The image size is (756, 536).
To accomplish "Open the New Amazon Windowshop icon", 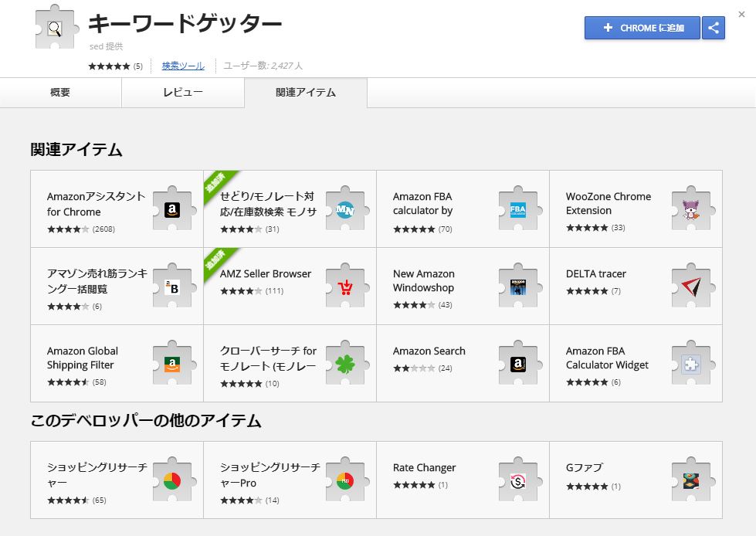I will [x=520, y=285].
